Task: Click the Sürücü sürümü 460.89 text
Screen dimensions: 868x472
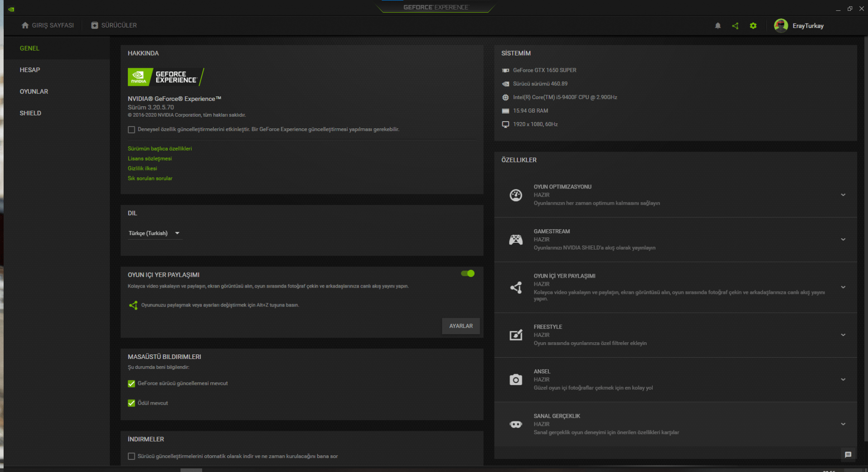Action: [x=540, y=84]
